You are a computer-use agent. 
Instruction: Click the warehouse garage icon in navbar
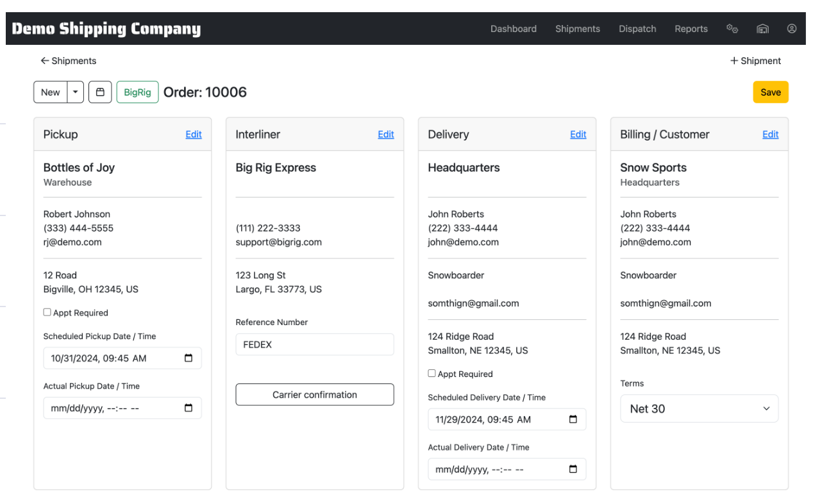(x=762, y=29)
